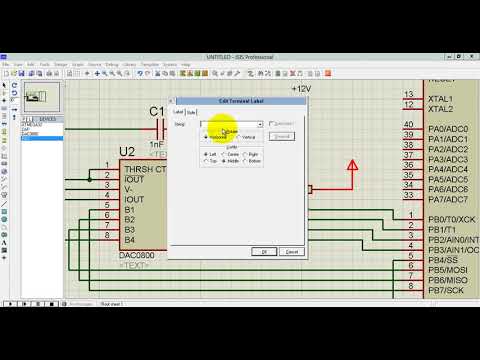Click the Root sheet 1 tab
The image size is (480, 360).
click(111, 304)
